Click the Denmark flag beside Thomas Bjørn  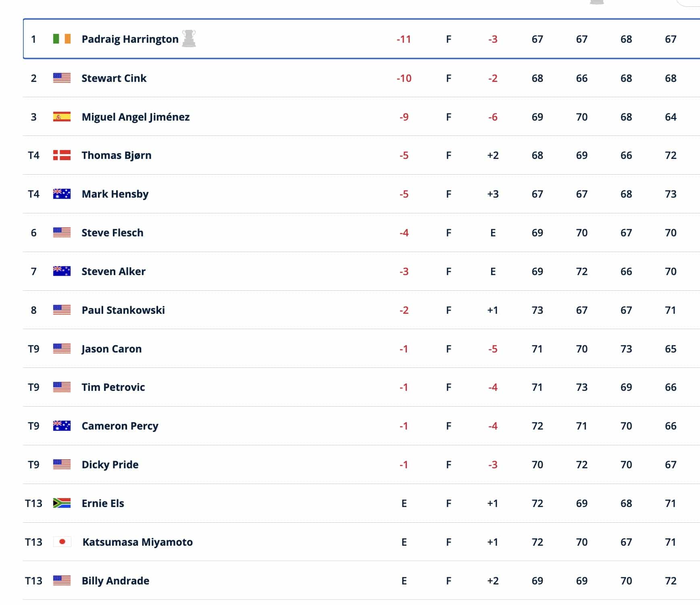62,155
